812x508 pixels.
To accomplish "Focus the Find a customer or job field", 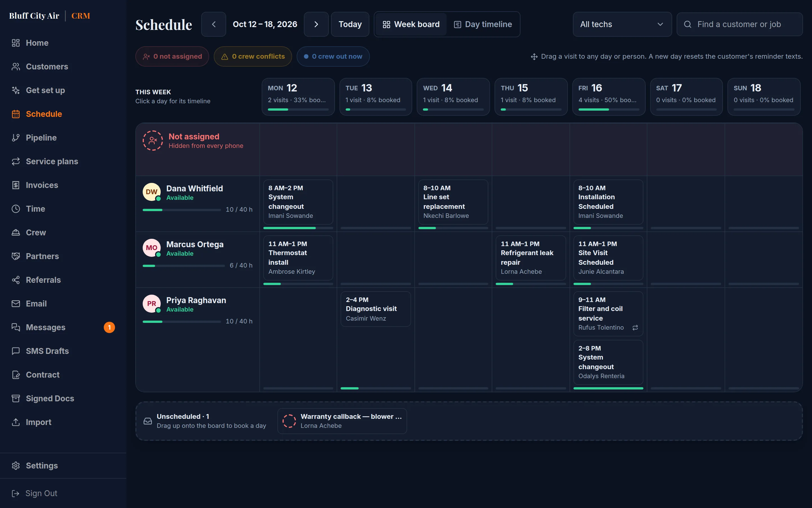I will click(x=740, y=24).
